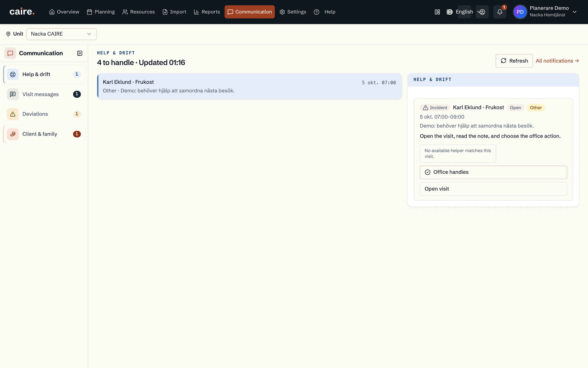Click the Client & family hand-heart icon
588x368 pixels.
(13, 134)
